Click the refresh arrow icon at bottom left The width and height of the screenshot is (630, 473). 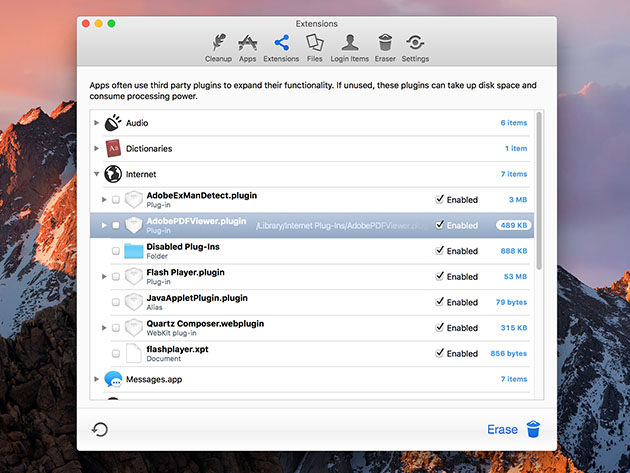click(x=100, y=430)
